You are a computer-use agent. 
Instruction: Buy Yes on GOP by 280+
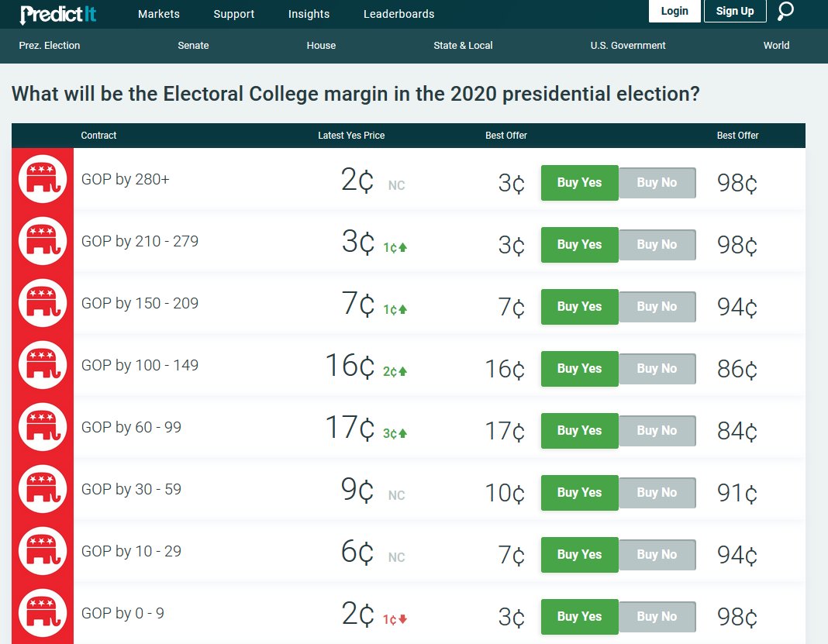pos(579,183)
